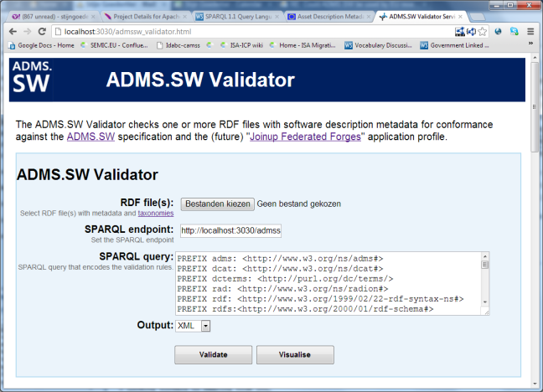
Task: Open the Vocabulary Discussion bookmark
Action: pyautogui.click(x=378, y=45)
